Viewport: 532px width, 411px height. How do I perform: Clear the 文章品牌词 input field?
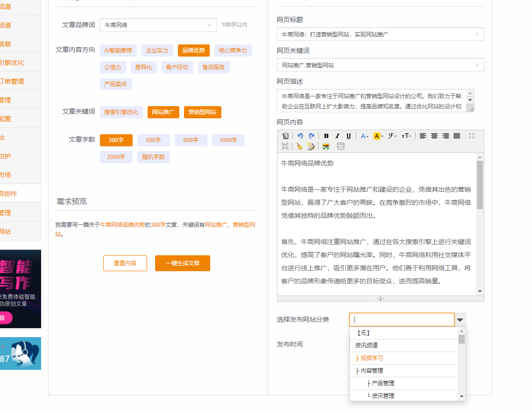click(209, 25)
